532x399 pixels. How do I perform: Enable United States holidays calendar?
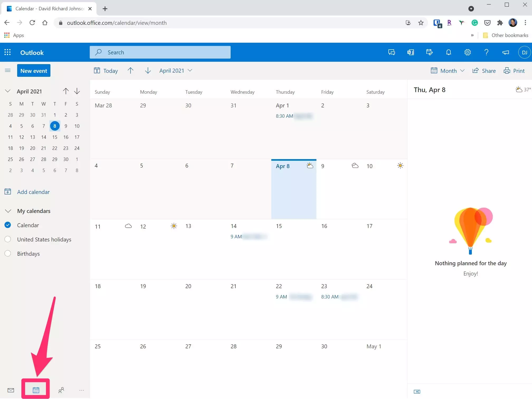[8, 239]
